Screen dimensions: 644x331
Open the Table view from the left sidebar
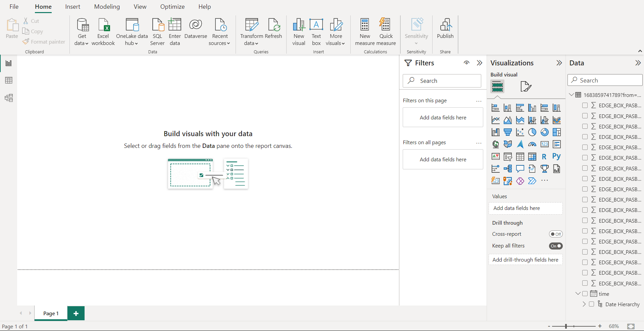tap(9, 80)
